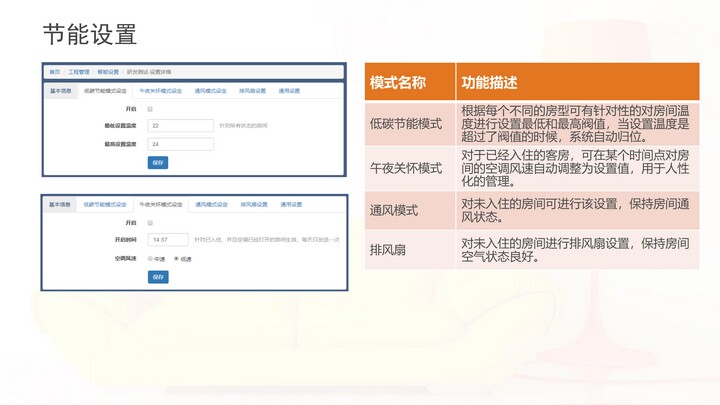Click the 最低设置温度 input showing 22
This screenshot has width=720, height=405.
coord(180,126)
